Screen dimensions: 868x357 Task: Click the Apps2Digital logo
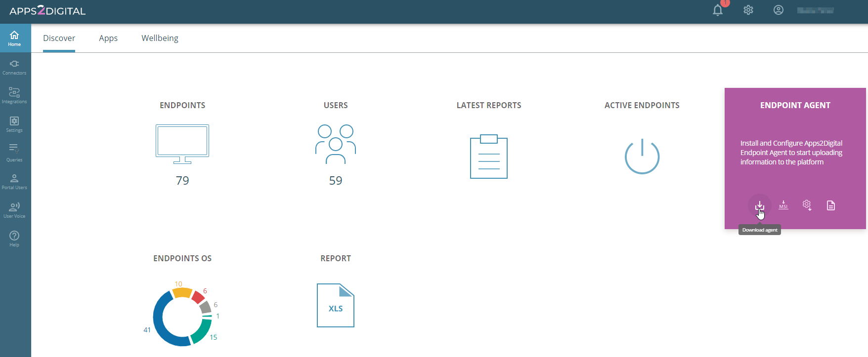[47, 10]
